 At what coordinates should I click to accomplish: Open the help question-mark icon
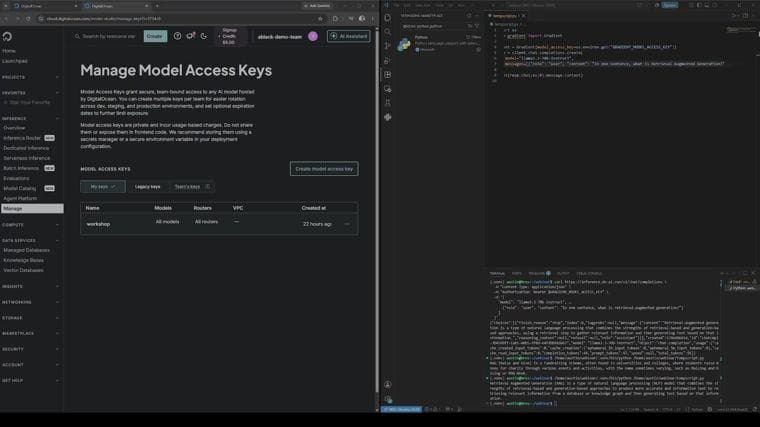(177, 36)
